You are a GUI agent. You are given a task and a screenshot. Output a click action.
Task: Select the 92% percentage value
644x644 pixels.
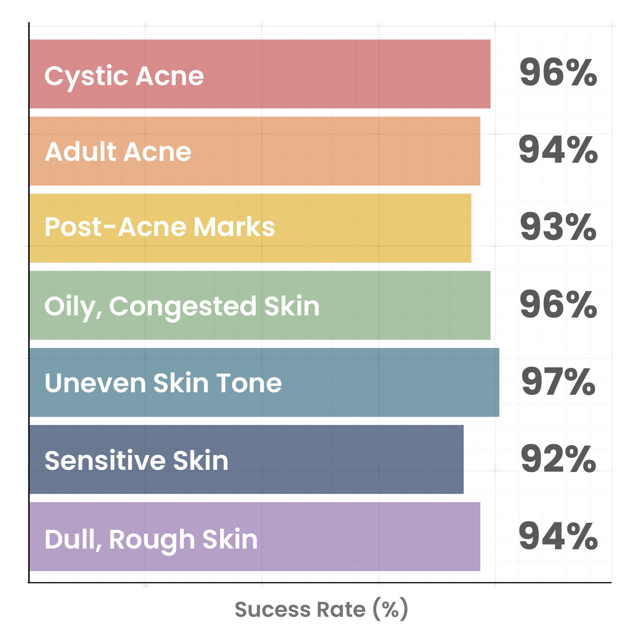click(x=558, y=459)
